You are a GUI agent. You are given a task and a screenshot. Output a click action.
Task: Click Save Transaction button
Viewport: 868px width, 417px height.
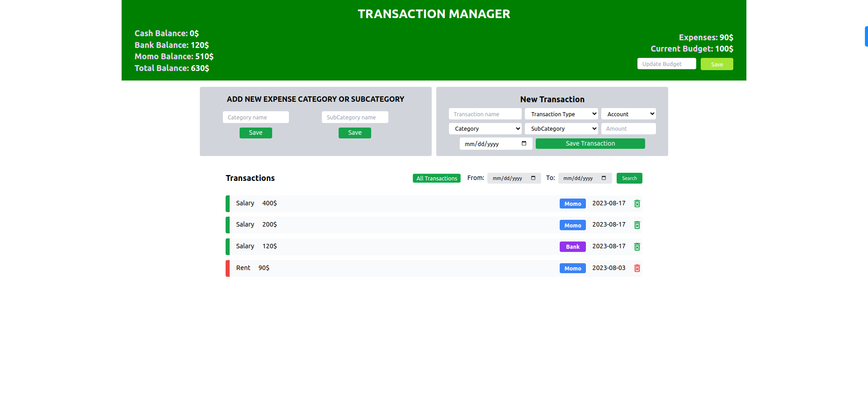tap(590, 143)
